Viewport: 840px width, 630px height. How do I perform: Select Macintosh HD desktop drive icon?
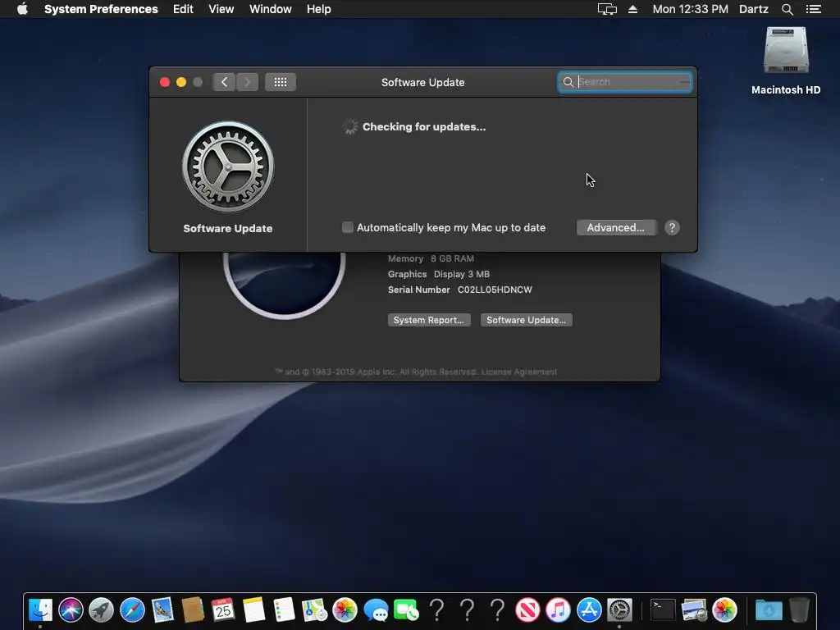pyautogui.click(x=786, y=50)
